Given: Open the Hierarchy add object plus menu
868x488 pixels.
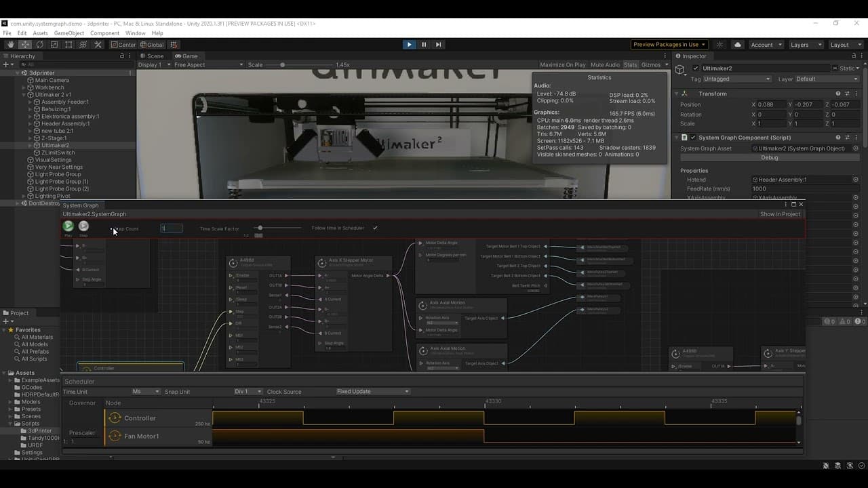Looking at the screenshot, I should 7,64.
